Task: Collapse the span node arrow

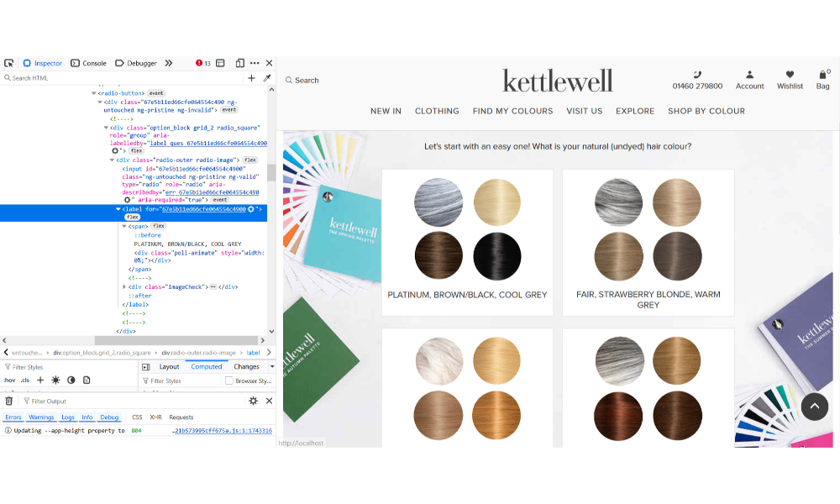Action: tap(124, 227)
